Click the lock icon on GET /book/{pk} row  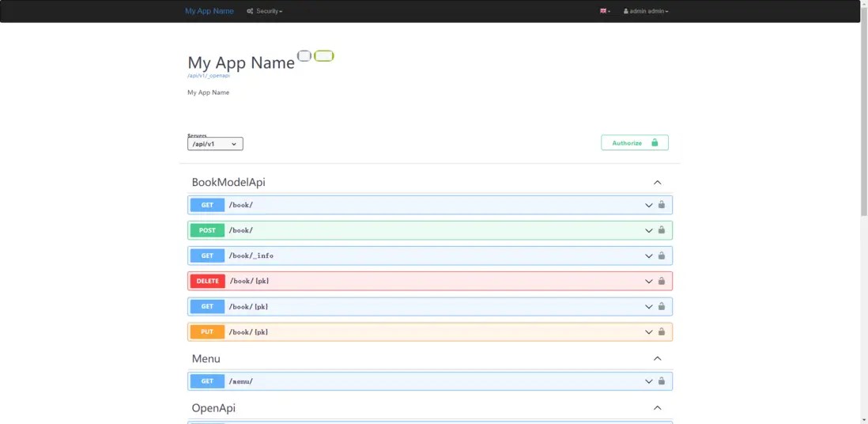pyautogui.click(x=662, y=306)
